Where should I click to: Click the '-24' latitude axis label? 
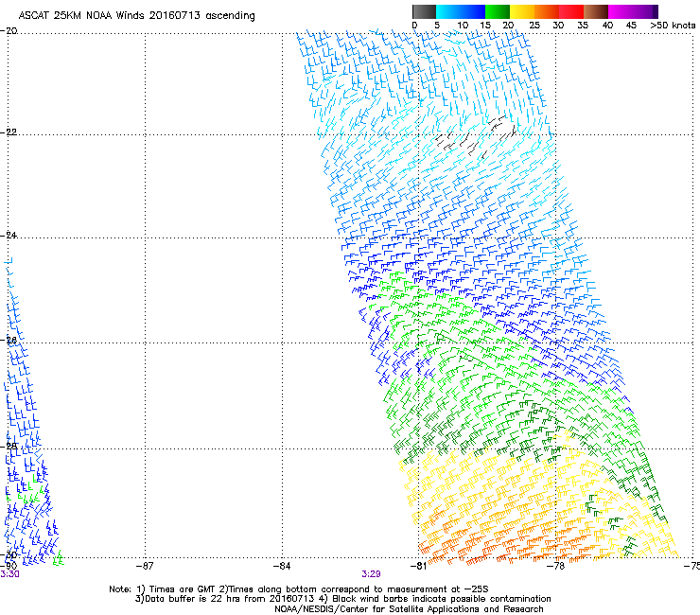pos(9,236)
